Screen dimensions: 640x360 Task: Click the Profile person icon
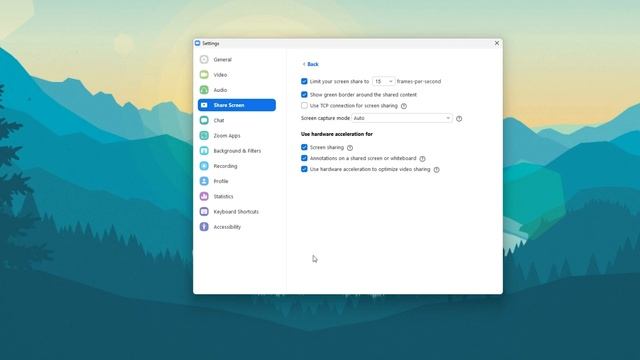[204, 181]
